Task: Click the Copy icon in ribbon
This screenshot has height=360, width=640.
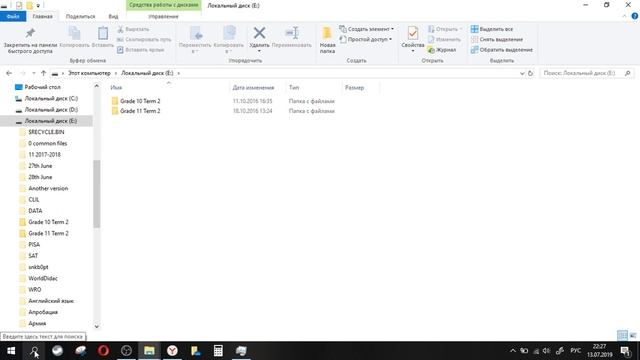Action: click(x=75, y=33)
